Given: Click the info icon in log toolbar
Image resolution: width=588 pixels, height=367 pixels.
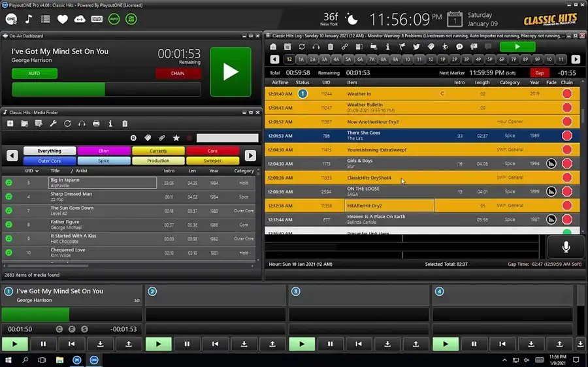Looking at the screenshot, I should (387, 47).
